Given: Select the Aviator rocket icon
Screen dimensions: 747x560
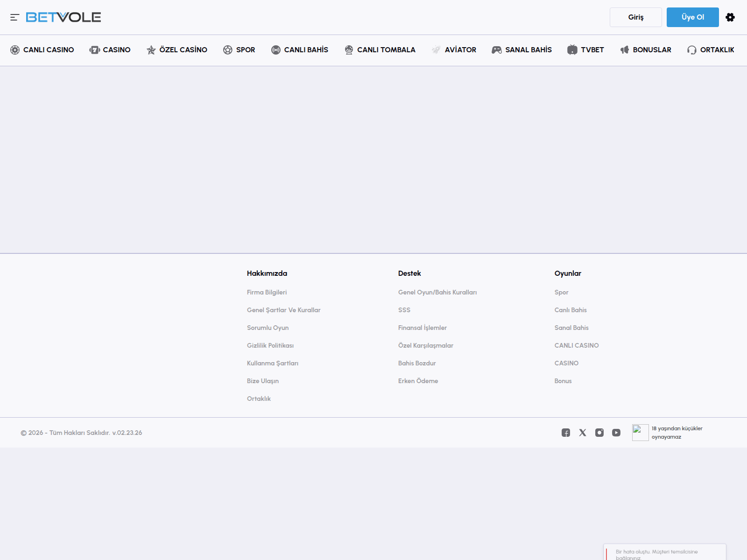Looking at the screenshot, I should (436, 49).
